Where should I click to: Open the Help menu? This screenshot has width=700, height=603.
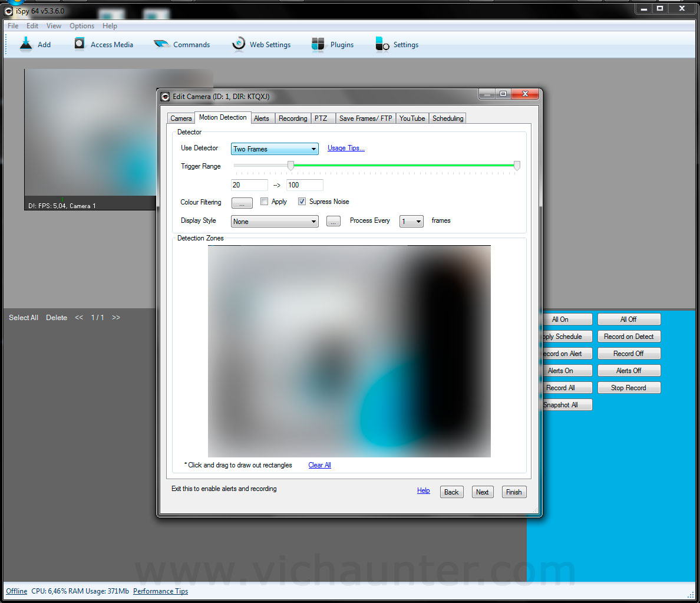tap(110, 26)
